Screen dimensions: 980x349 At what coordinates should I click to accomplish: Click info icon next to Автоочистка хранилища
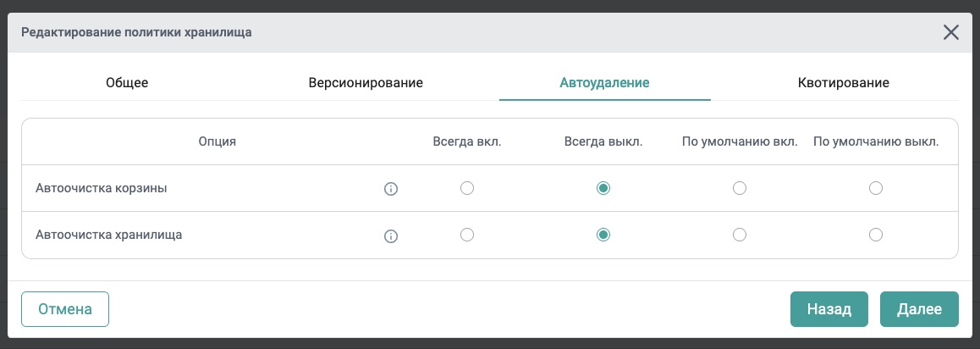[x=391, y=235]
